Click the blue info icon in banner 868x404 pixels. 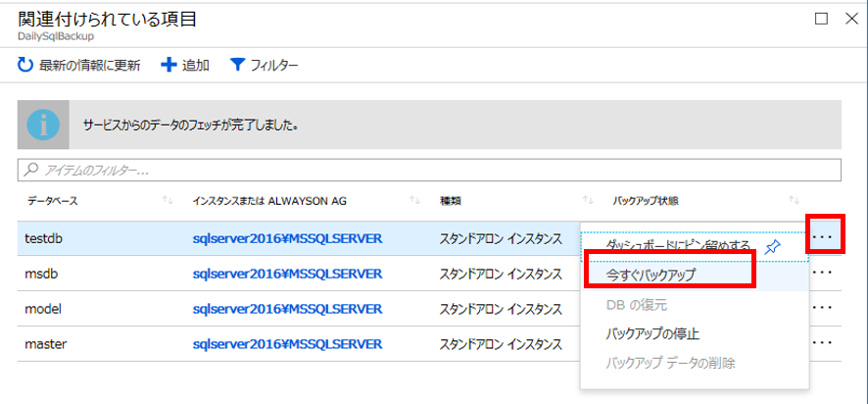(x=43, y=125)
